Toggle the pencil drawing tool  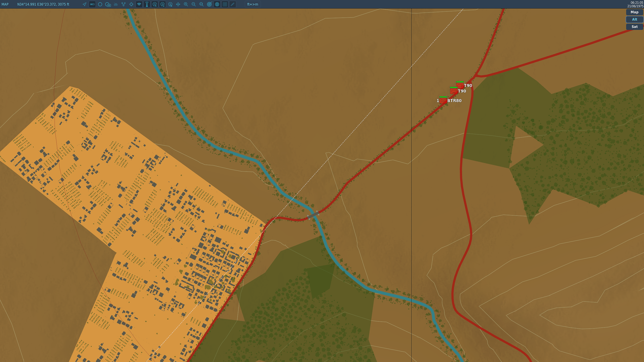[x=233, y=4]
